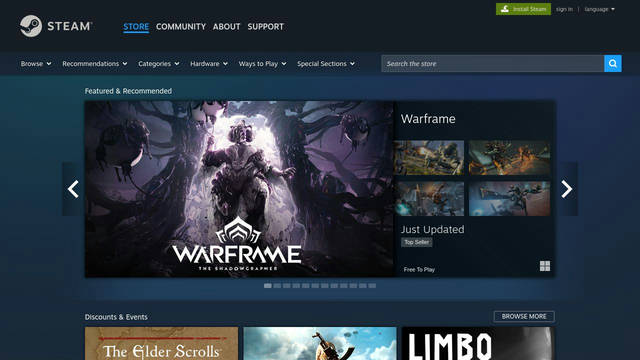The height and width of the screenshot is (360, 640).
Task: Click inside the Search the store field
Action: [493, 63]
